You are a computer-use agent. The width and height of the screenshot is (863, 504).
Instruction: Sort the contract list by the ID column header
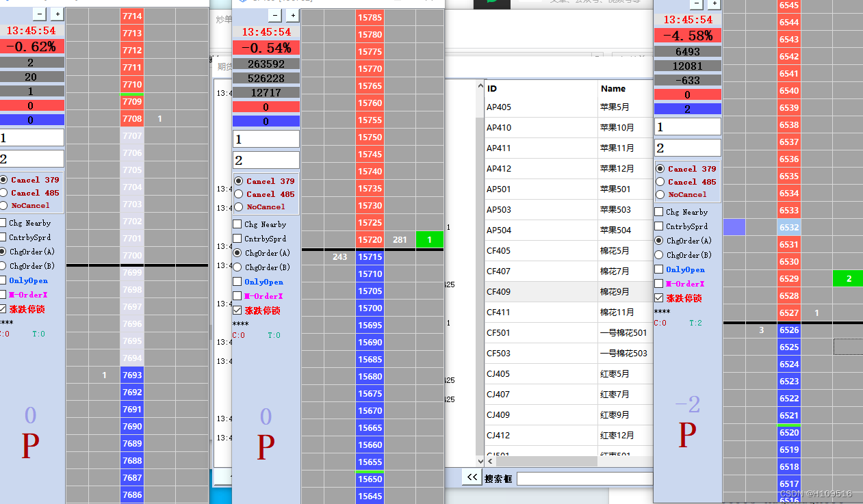(x=492, y=88)
